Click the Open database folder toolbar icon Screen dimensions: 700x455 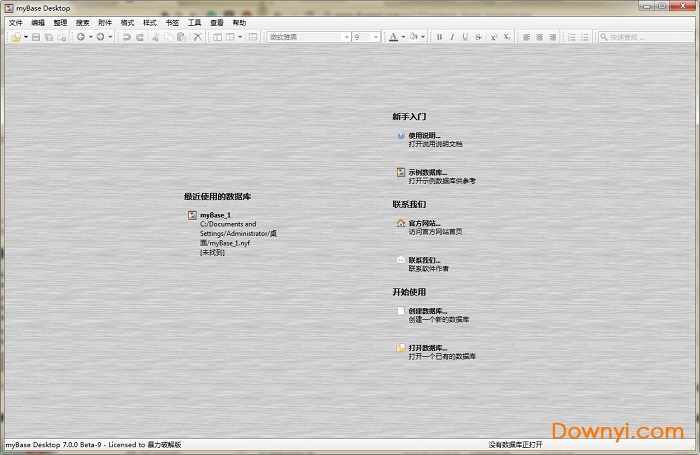coord(16,37)
